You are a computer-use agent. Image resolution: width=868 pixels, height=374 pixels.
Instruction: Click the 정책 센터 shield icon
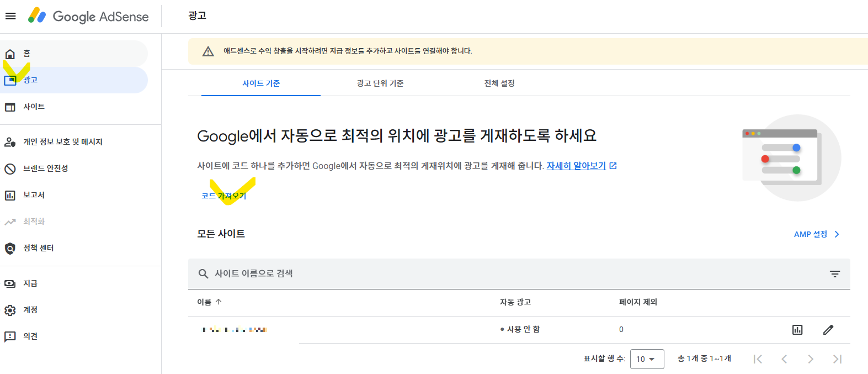pos(10,248)
